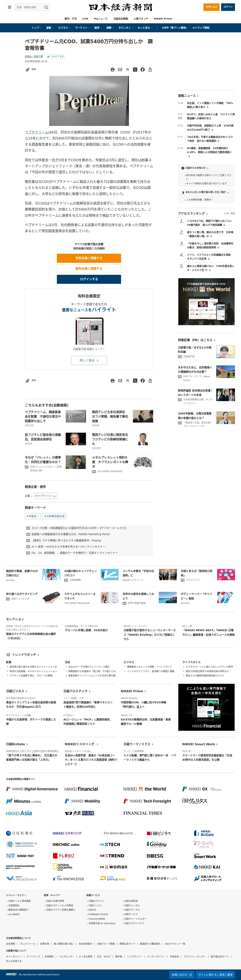This screenshot has height=980, width=241.
Task: Open the LIVE menu item
Action: [x=85, y=19]
